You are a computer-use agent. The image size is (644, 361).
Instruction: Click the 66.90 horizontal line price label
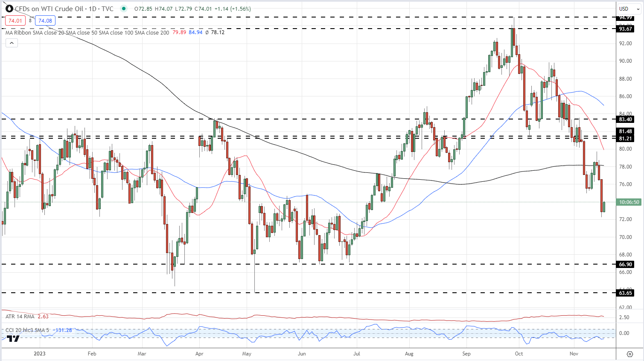pyautogui.click(x=626, y=265)
